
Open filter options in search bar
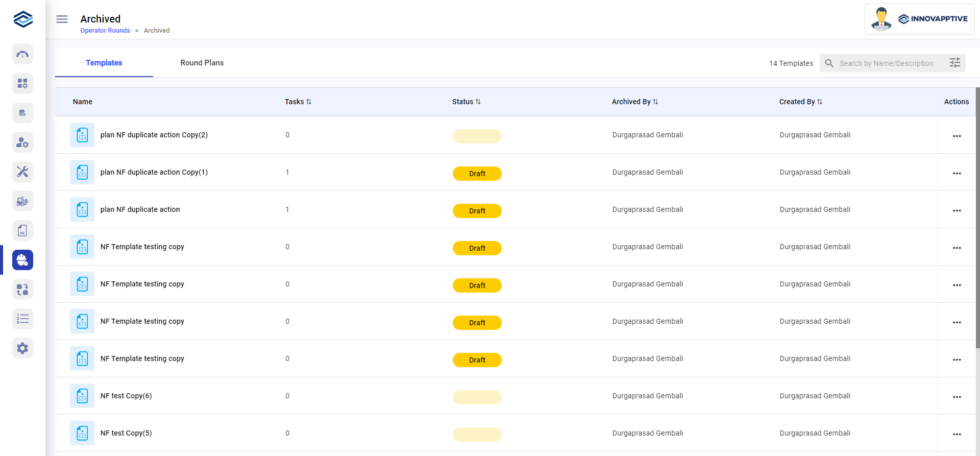[x=954, y=63]
